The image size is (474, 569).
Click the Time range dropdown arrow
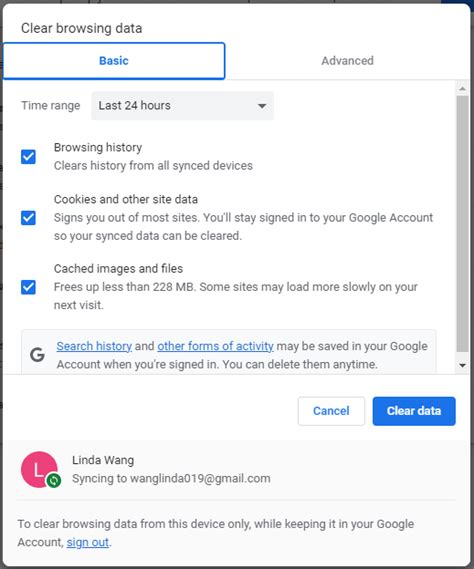point(262,106)
